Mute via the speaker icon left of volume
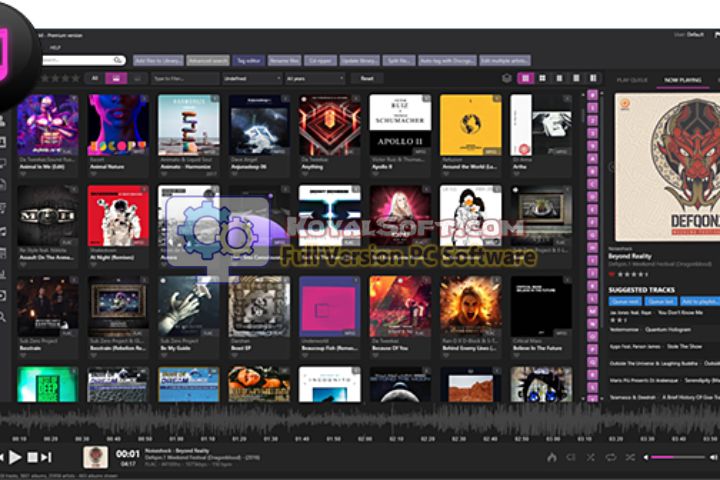Screen dimensions: 720x480 click(x=646, y=457)
